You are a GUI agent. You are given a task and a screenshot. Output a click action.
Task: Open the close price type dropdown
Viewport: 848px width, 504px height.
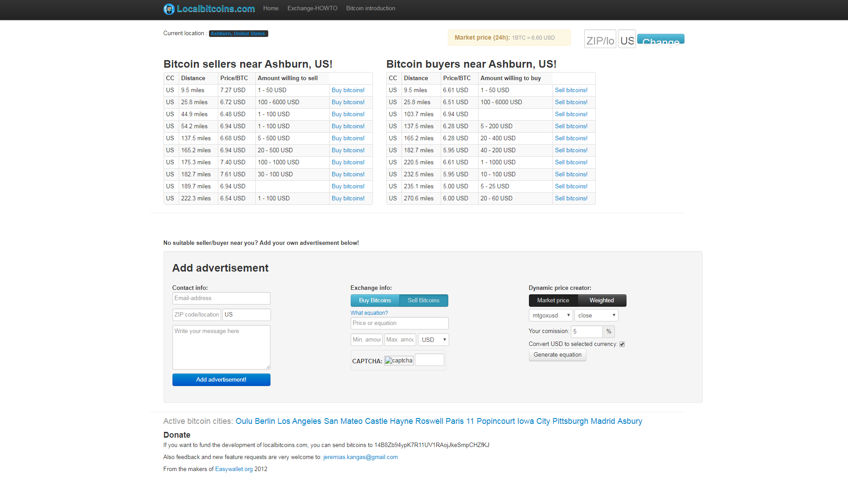click(x=596, y=315)
